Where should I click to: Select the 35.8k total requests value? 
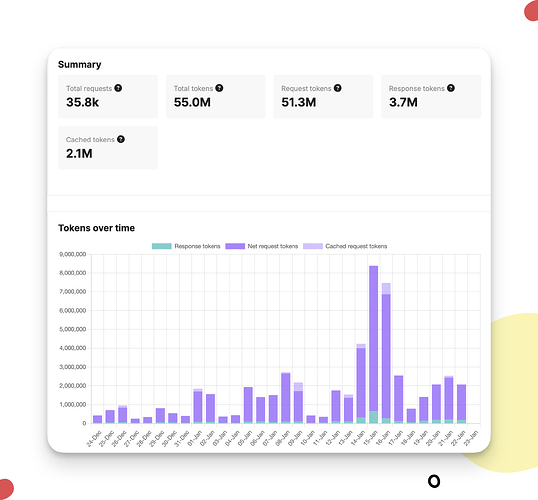[x=83, y=102]
